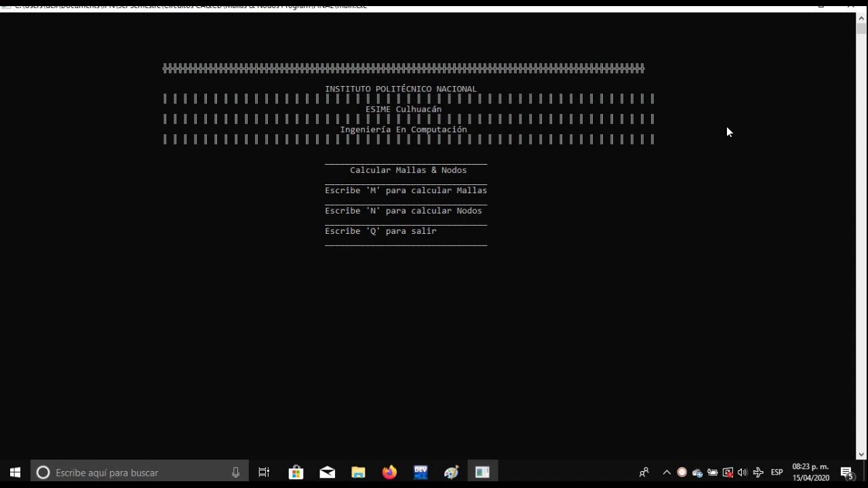Open the Paint palette app on the taskbar
Image resolution: width=868 pixels, height=488 pixels.
click(x=452, y=472)
